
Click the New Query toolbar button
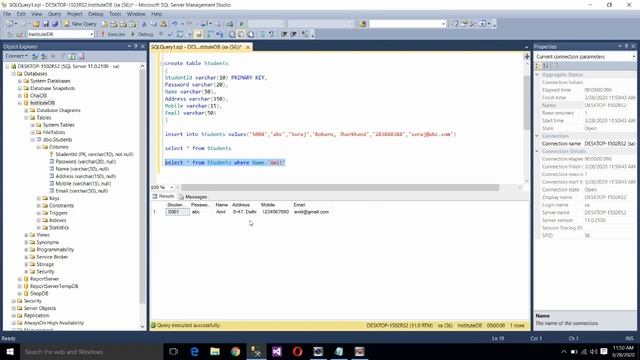point(80,24)
